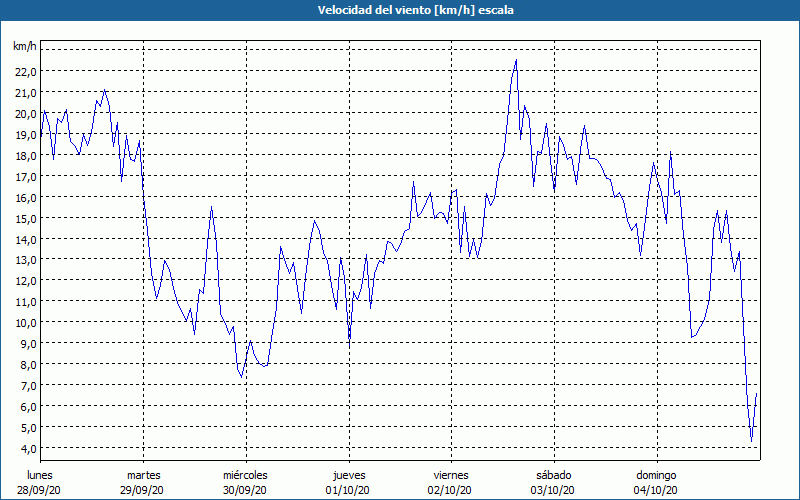Click the 'km/h' axis unit label
Image resolution: width=800 pixels, height=500 pixels.
(x=24, y=47)
